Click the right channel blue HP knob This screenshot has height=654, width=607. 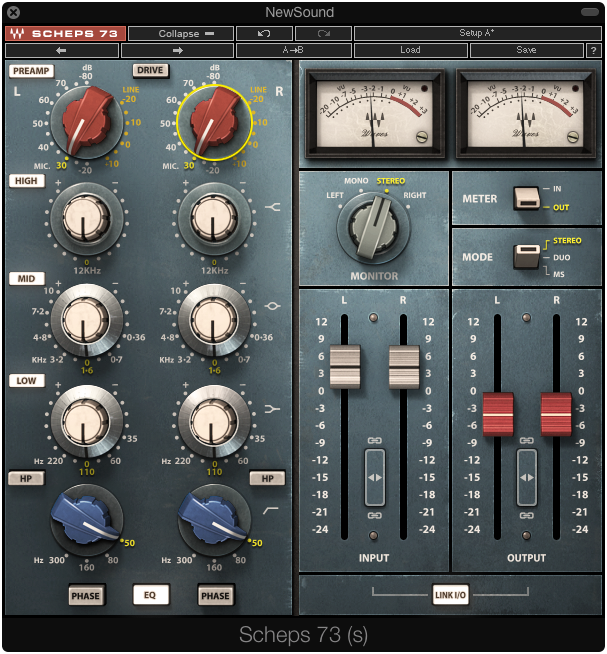click(x=214, y=520)
